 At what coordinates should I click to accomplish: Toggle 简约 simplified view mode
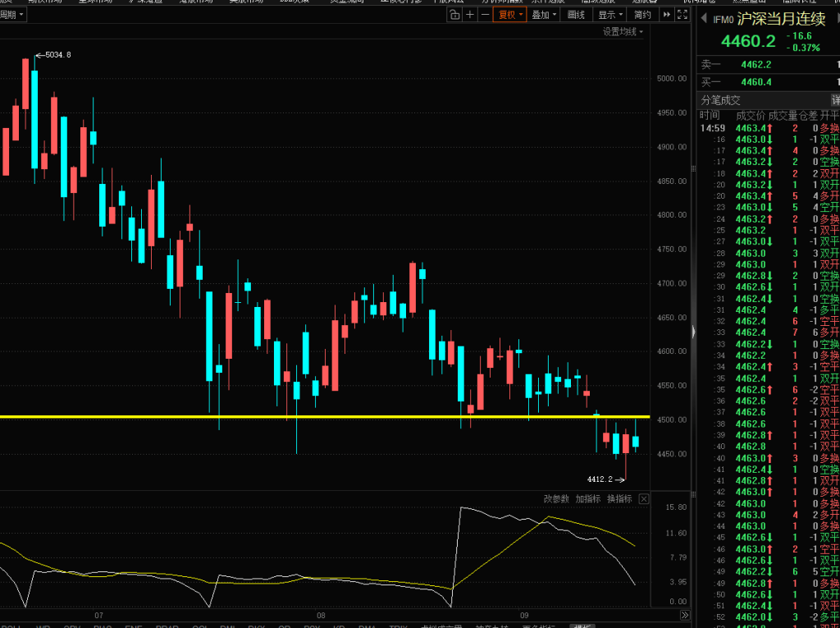[x=642, y=15]
